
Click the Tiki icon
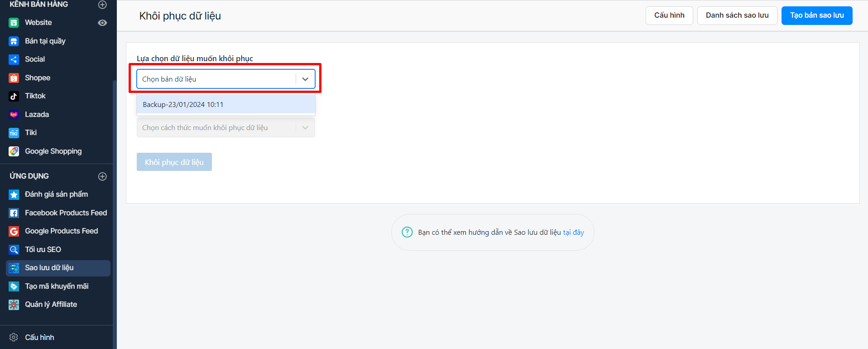[14, 133]
